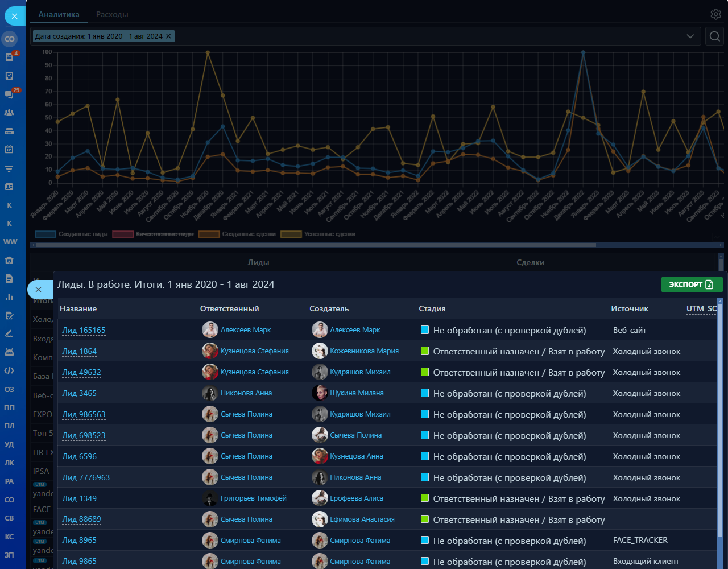
Task: Click the chart's horizontal scrollbar
Action: (x=316, y=245)
